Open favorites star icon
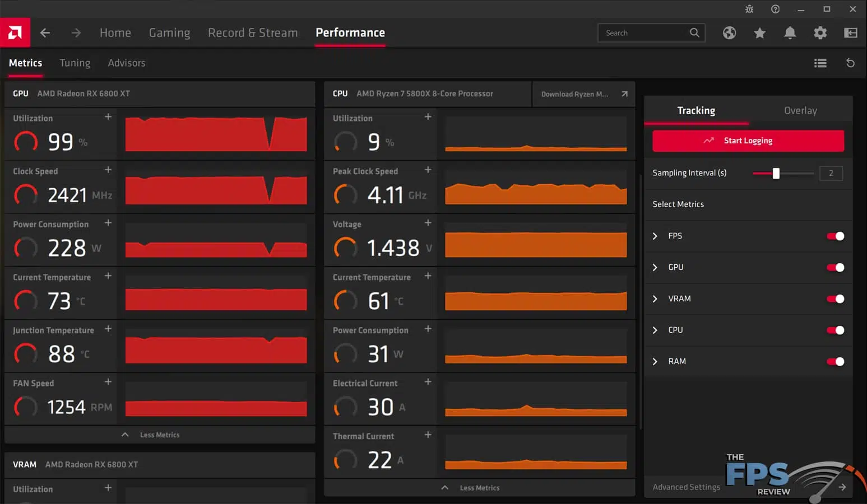This screenshot has width=867, height=504. coord(759,33)
